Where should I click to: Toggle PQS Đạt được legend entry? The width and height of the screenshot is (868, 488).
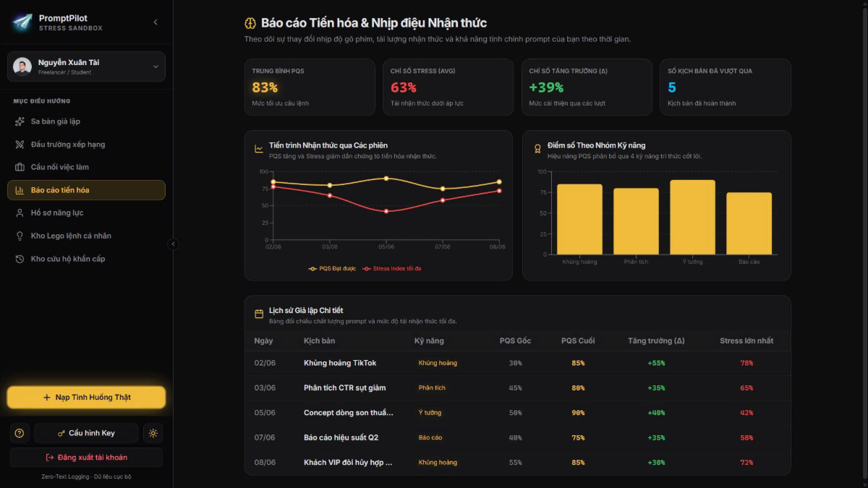tap(332, 268)
